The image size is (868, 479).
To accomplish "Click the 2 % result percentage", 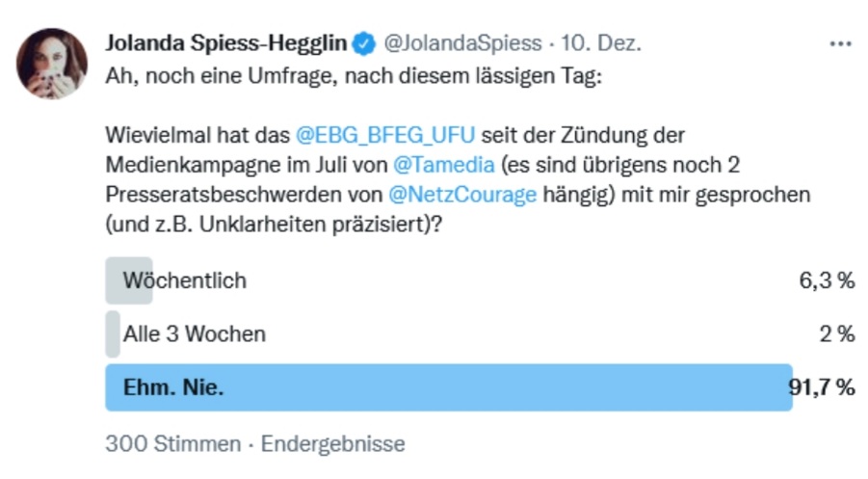I will pos(837,333).
